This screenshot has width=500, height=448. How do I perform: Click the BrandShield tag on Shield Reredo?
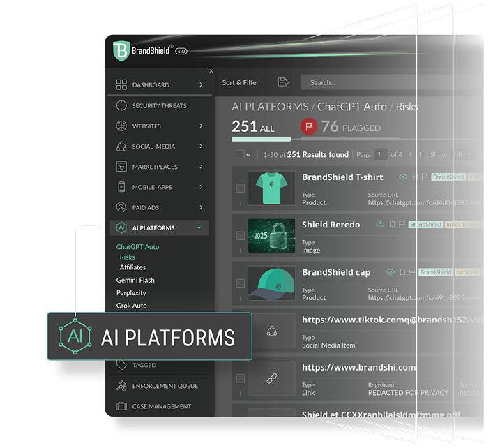pos(425,224)
